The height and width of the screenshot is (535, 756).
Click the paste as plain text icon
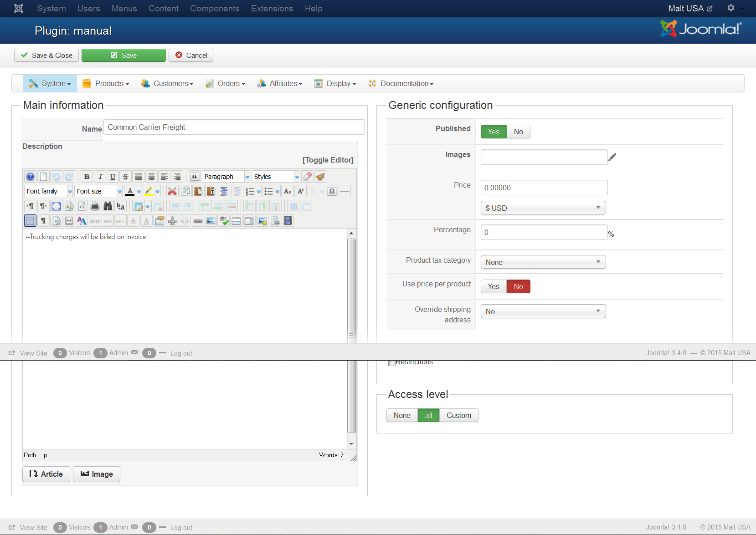coord(211,191)
